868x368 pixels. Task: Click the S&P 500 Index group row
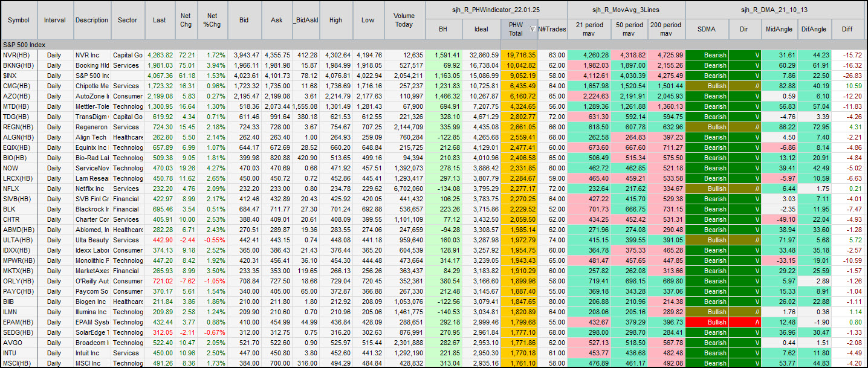coord(433,45)
